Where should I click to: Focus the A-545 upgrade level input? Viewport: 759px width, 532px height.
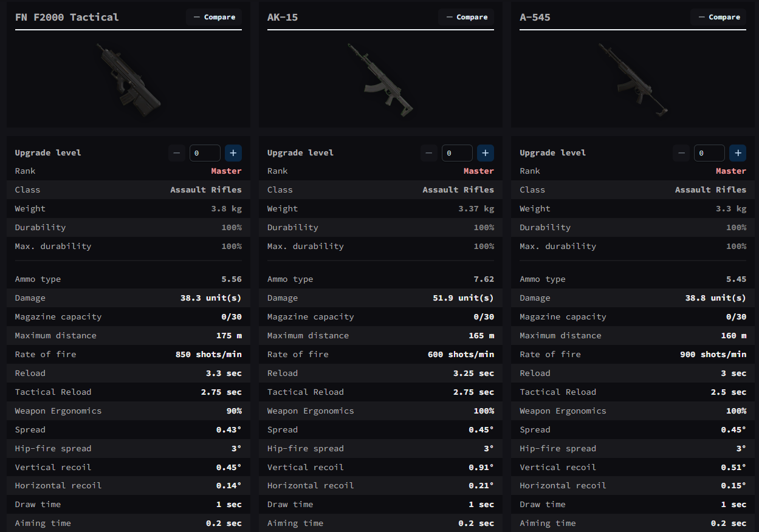coord(709,153)
